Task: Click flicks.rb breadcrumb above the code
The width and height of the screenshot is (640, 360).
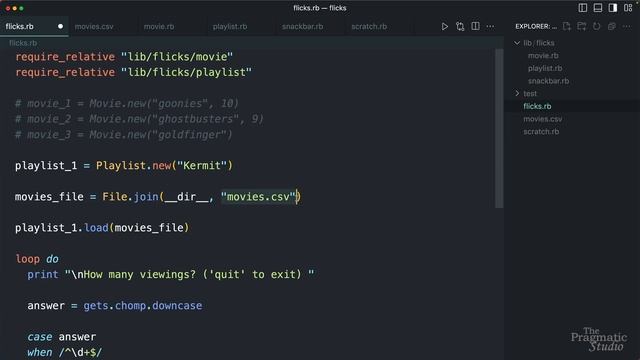Action: click(x=23, y=43)
